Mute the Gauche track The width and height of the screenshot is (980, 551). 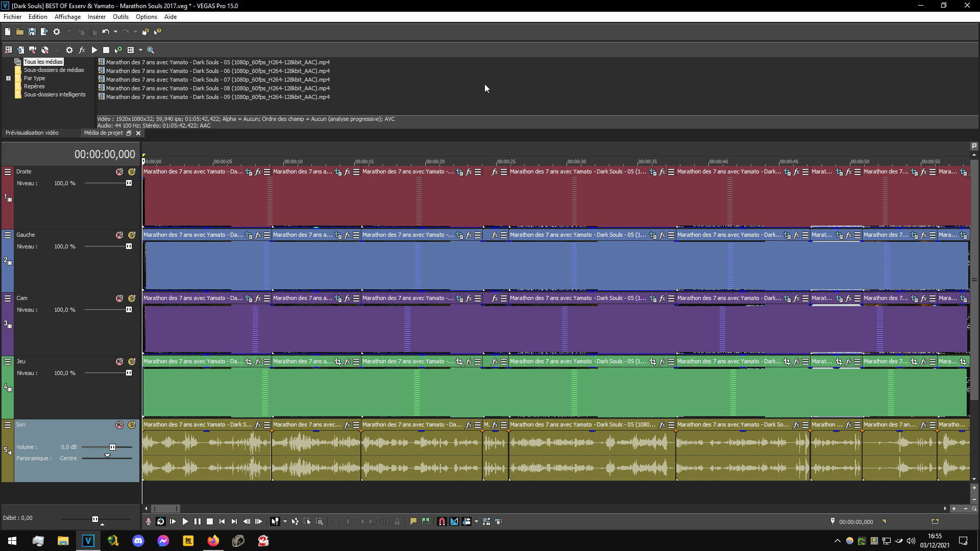click(x=119, y=235)
